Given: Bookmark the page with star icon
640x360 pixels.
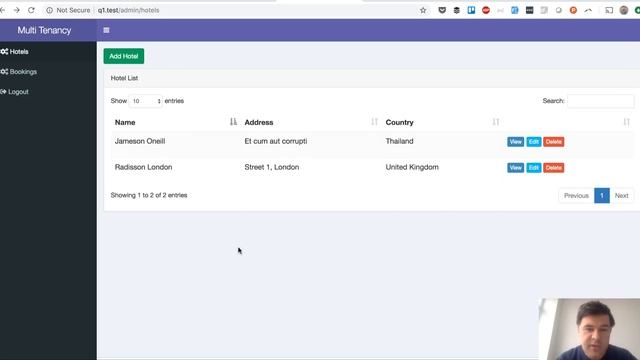Looking at the screenshot, I should pos(423,10).
